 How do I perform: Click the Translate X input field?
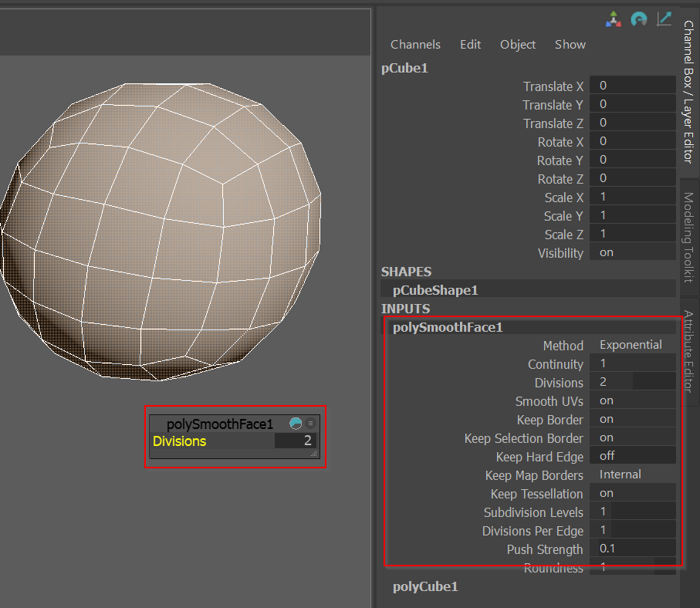[x=633, y=85]
